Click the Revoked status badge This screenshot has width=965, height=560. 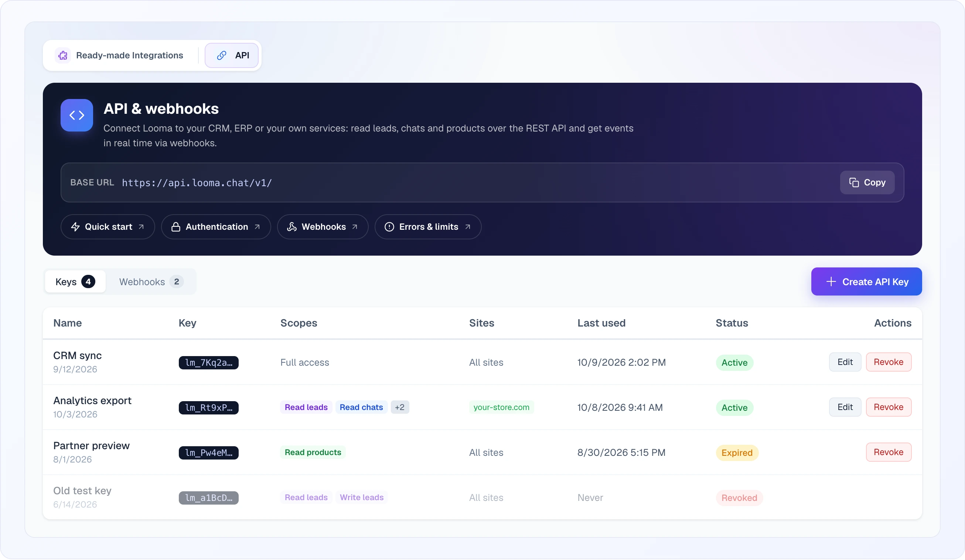point(739,498)
